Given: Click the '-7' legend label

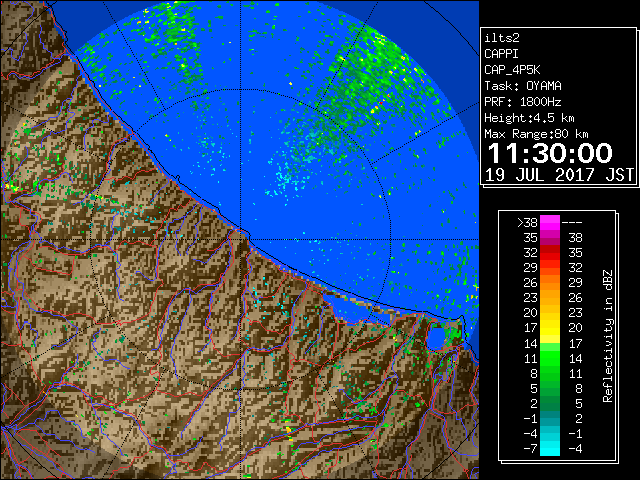Looking at the screenshot, I should 530,448.
